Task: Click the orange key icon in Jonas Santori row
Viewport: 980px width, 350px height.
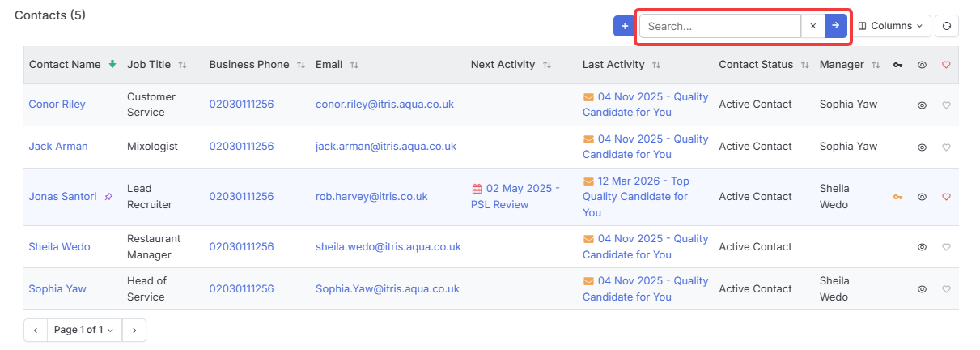Action: click(x=897, y=197)
